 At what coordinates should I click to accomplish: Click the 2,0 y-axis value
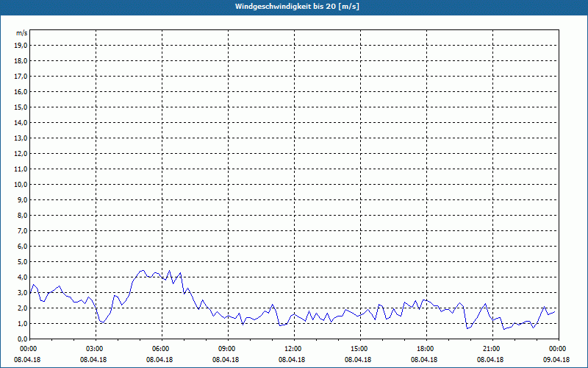(x=23, y=308)
